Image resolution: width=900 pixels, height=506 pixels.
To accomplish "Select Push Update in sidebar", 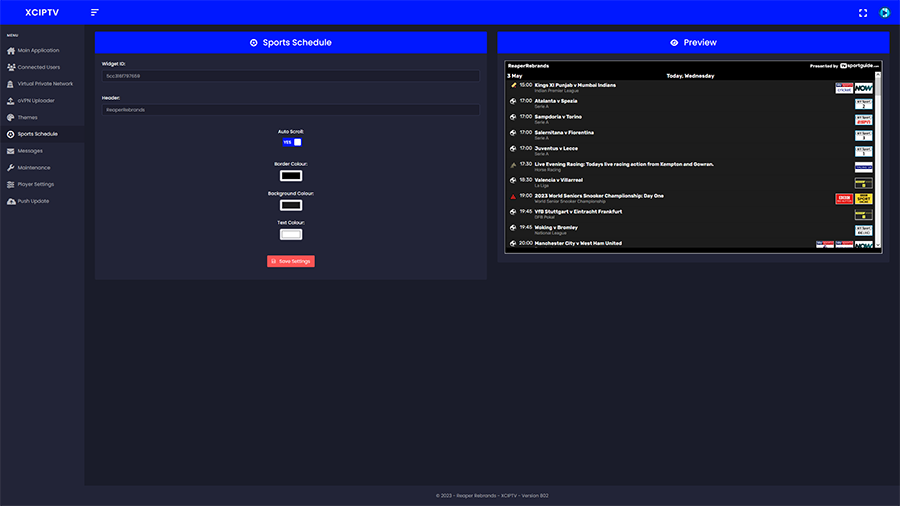I will (33, 201).
